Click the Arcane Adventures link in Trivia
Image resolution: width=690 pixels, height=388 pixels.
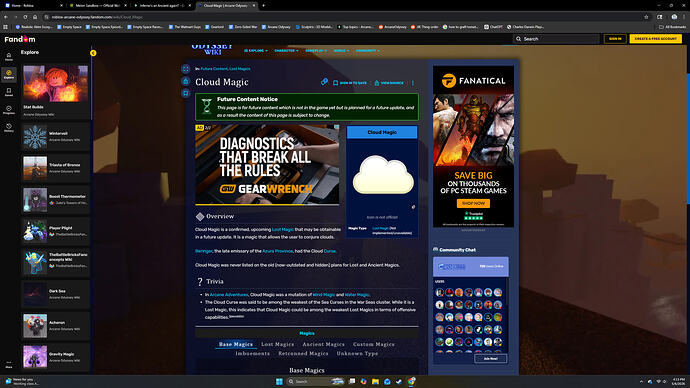click(x=229, y=294)
